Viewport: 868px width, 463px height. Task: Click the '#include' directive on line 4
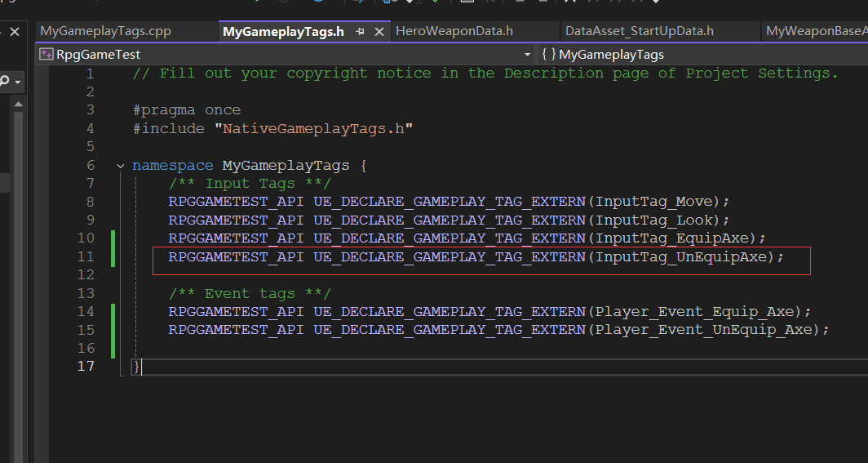pos(168,128)
